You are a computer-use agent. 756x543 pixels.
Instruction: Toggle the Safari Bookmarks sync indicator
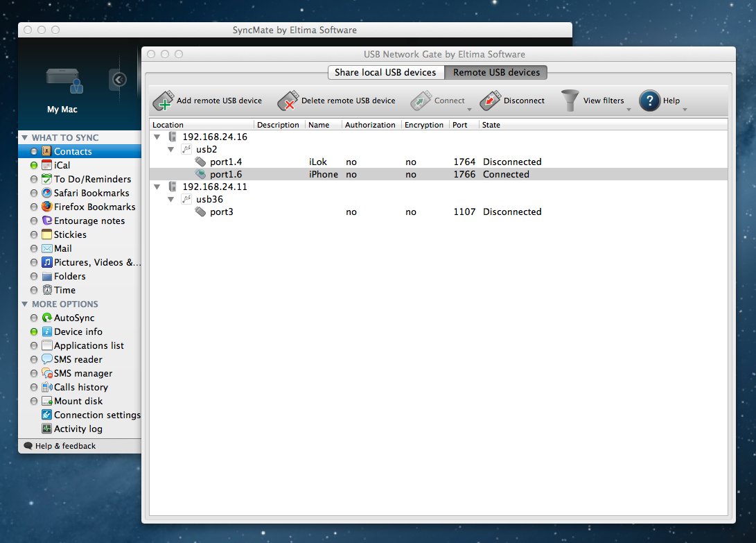(x=34, y=193)
